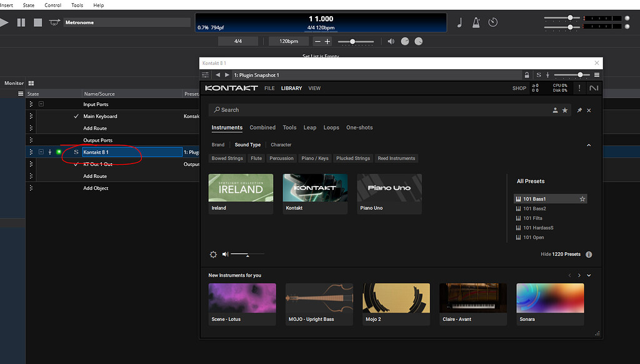Toggle Main Keyboard route checkmark

pyautogui.click(x=76, y=116)
